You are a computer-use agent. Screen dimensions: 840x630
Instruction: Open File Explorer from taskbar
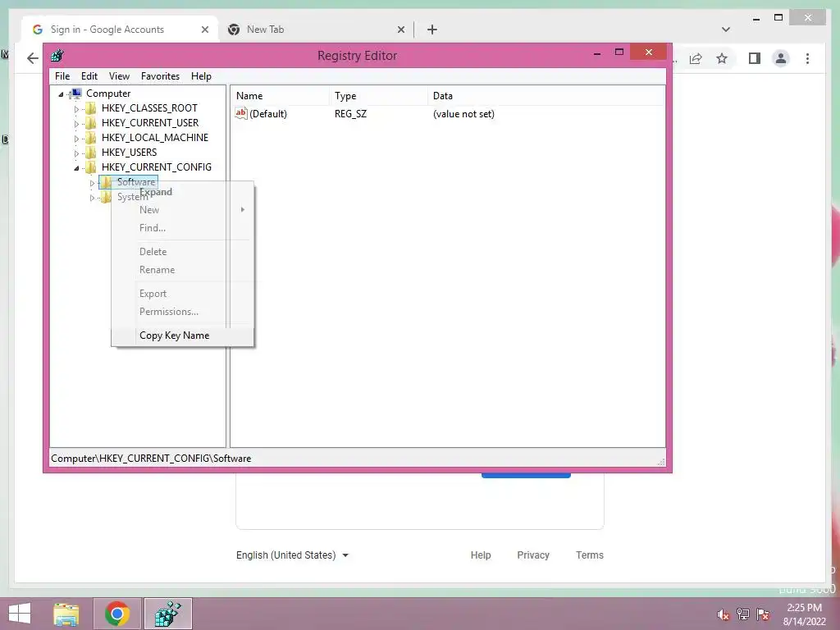point(66,614)
